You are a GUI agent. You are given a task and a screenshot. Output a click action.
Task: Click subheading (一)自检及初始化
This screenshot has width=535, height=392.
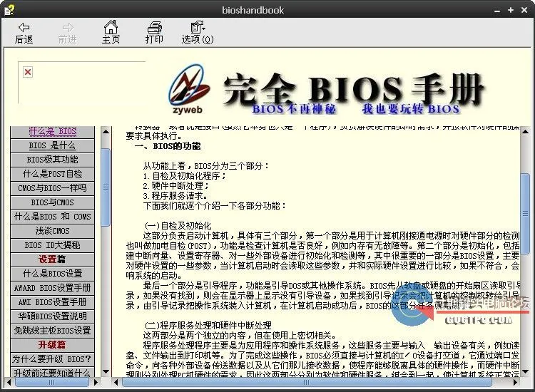click(x=178, y=225)
